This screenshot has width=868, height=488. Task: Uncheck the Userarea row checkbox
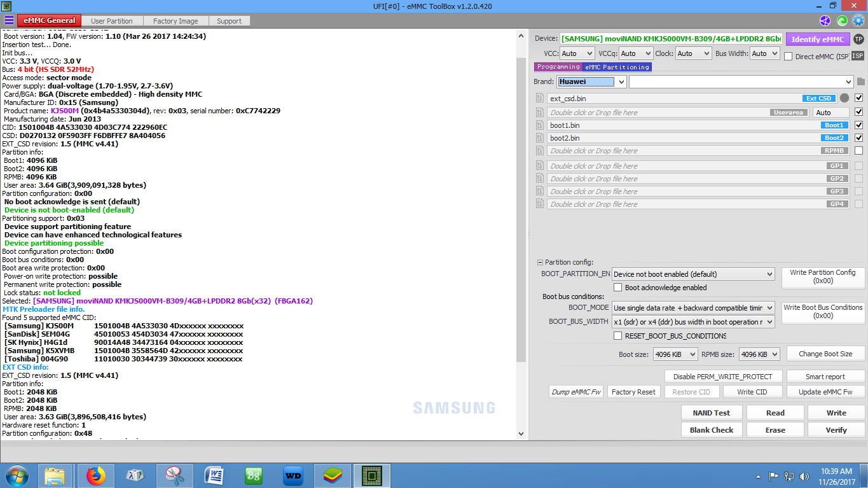coord(859,112)
